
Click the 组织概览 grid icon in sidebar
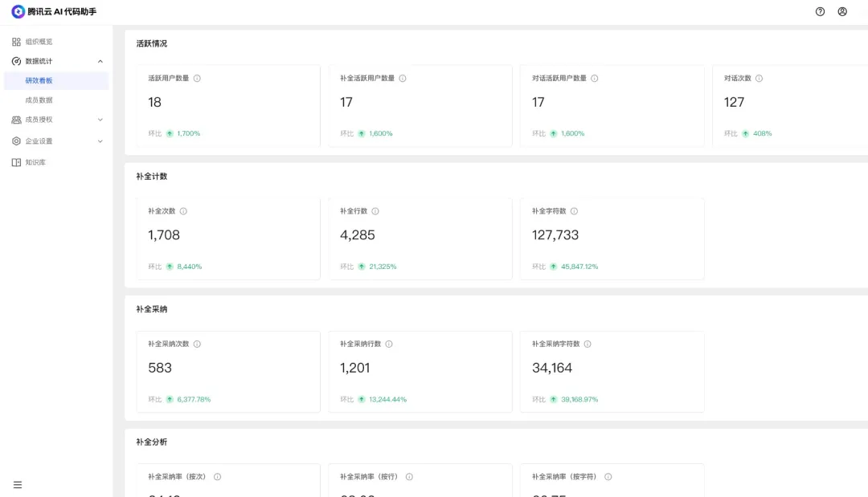pyautogui.click(x=16, y=42)
